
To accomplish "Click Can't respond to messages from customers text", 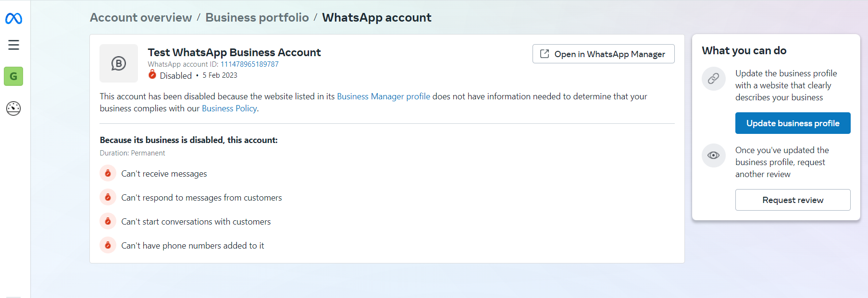I will (x=201, y=198).
